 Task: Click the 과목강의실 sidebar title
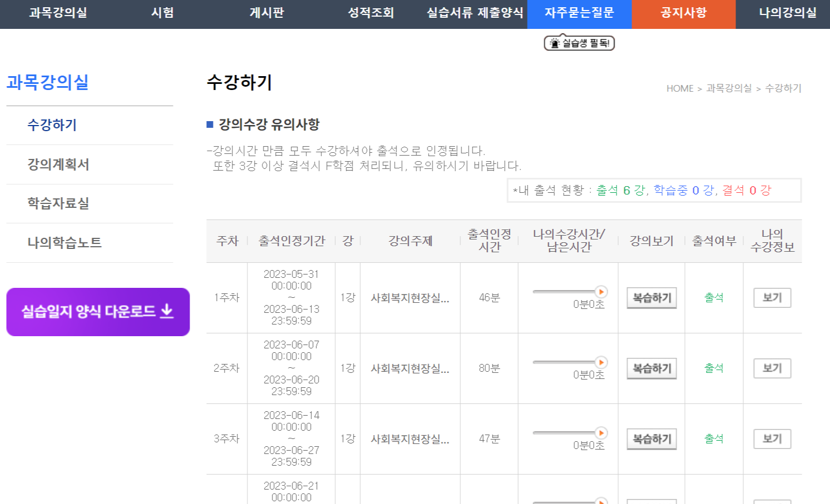pyautogui.click(x=48, y=82)
